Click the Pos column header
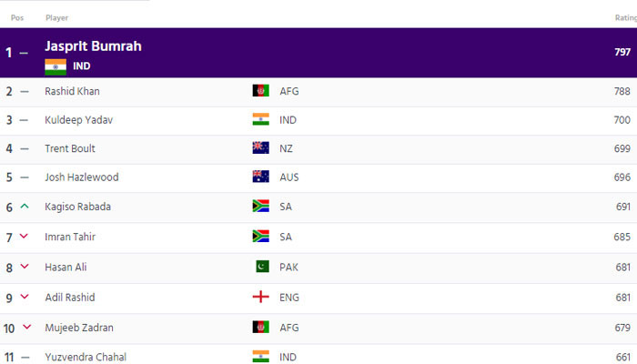The width and height of the screenshot is (637, 364). (16, 17)
